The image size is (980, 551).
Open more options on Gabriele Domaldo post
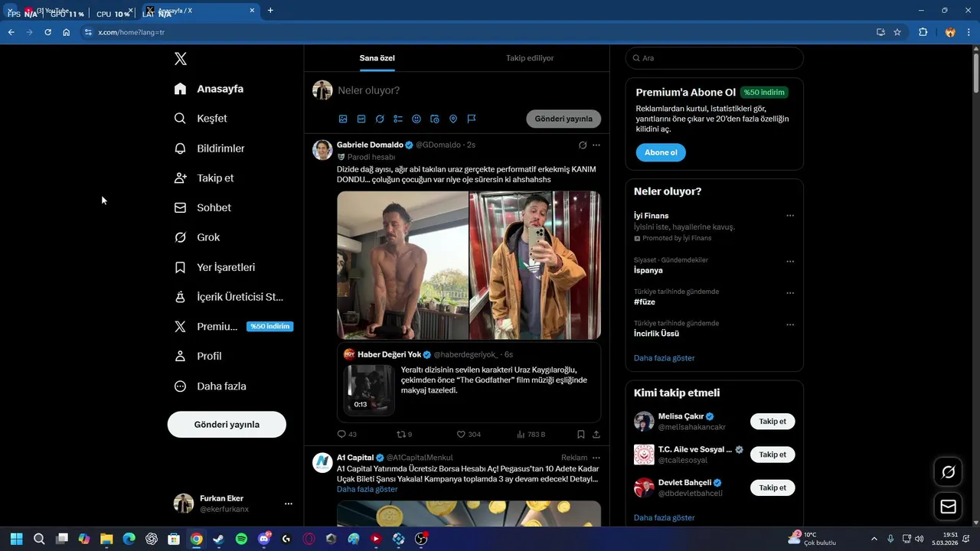596,145
